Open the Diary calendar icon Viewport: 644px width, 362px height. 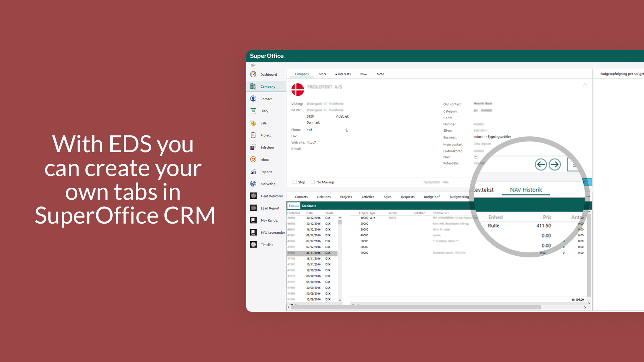pos(253,111)
